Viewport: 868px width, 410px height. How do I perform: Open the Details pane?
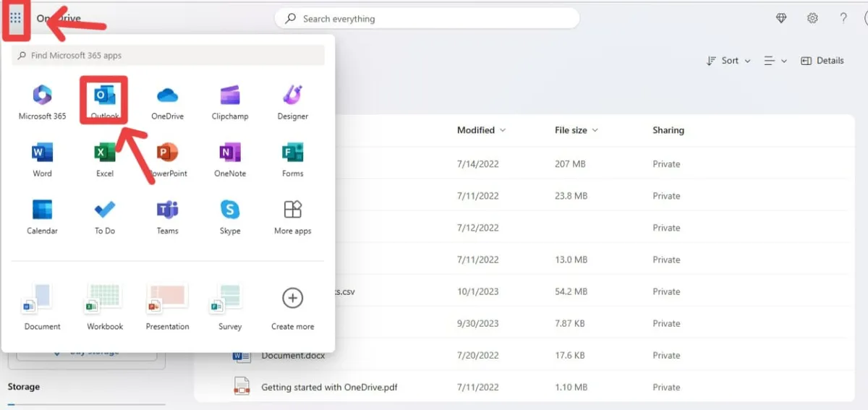click(822, 61)
